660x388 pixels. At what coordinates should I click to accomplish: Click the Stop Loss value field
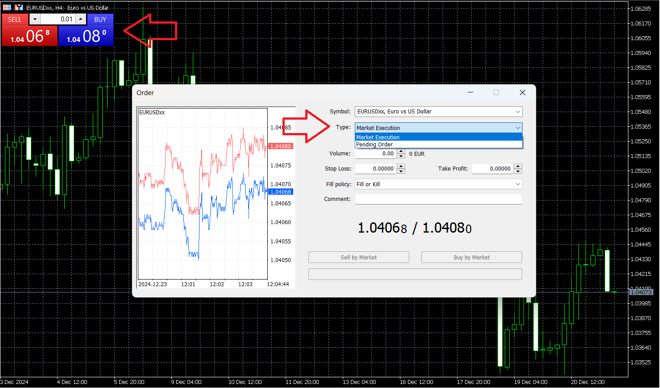coord(376,169)
